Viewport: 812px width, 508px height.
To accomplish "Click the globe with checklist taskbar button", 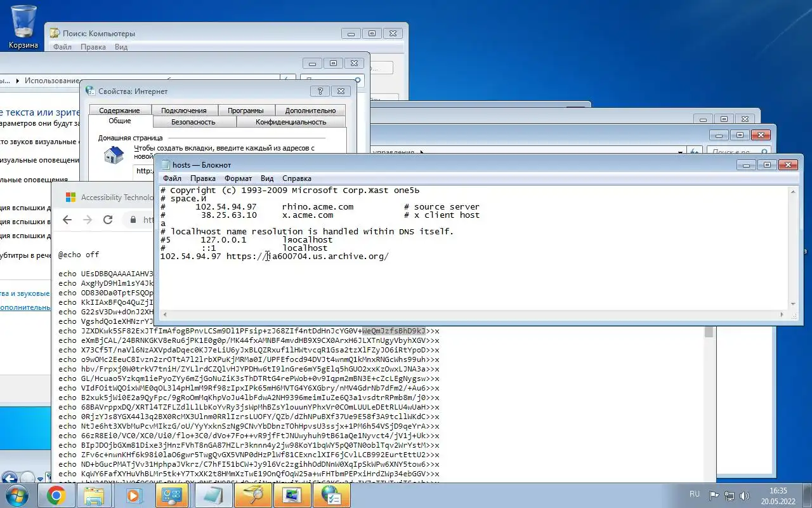I will [331, 495].
